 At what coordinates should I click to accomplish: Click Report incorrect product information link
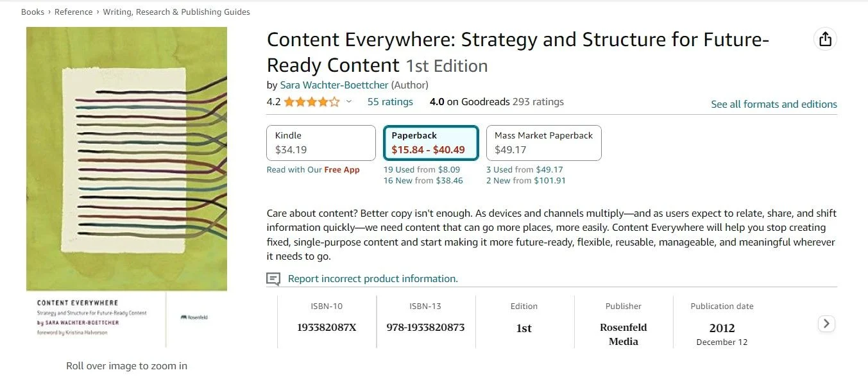tap(373, 279)
